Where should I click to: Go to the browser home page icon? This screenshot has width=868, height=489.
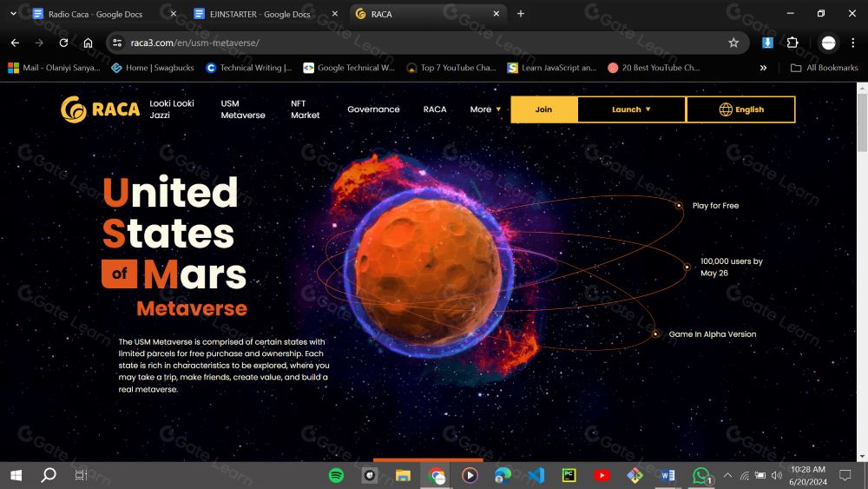[88, 43]
